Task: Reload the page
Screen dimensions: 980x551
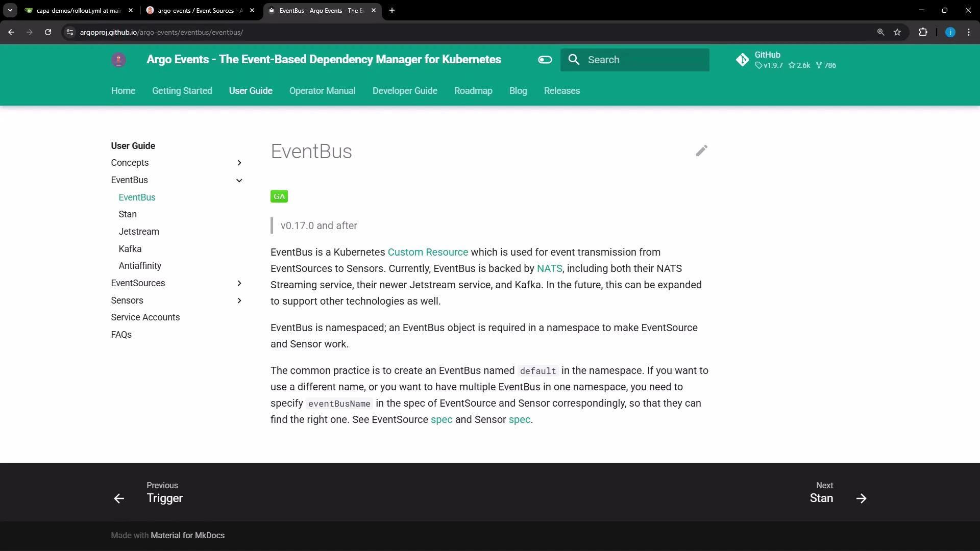Action: point(47,32)
